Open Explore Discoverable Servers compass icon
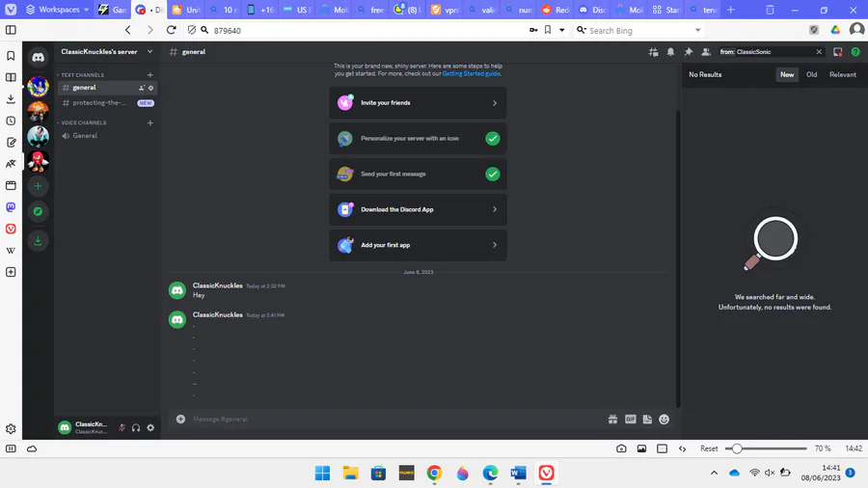 [x=38, y=211]
